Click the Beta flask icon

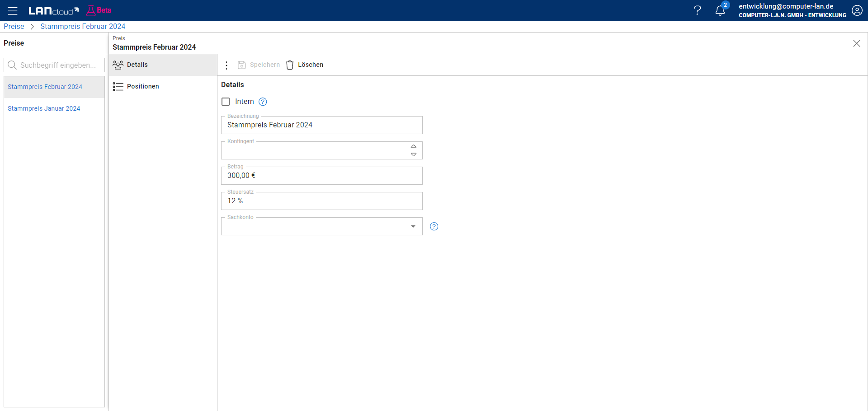pos(91,10)
